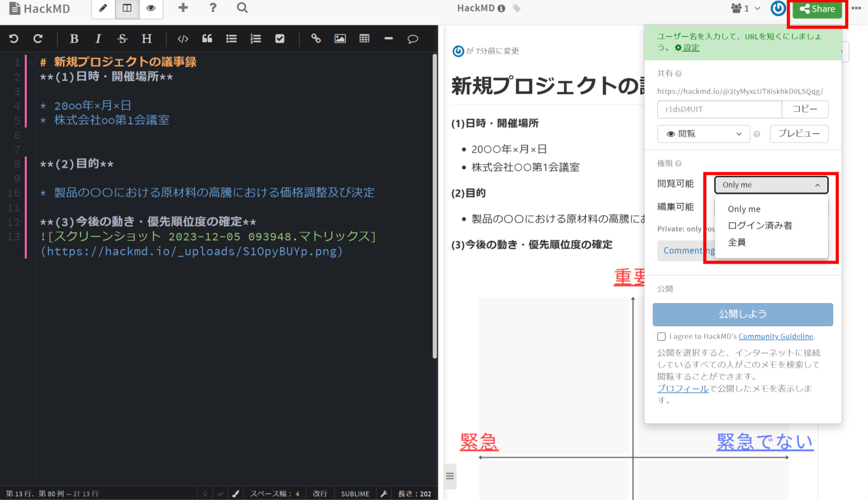Click the strikethrough icon in toolbar
868x500 pixels.
pos(122,39)
